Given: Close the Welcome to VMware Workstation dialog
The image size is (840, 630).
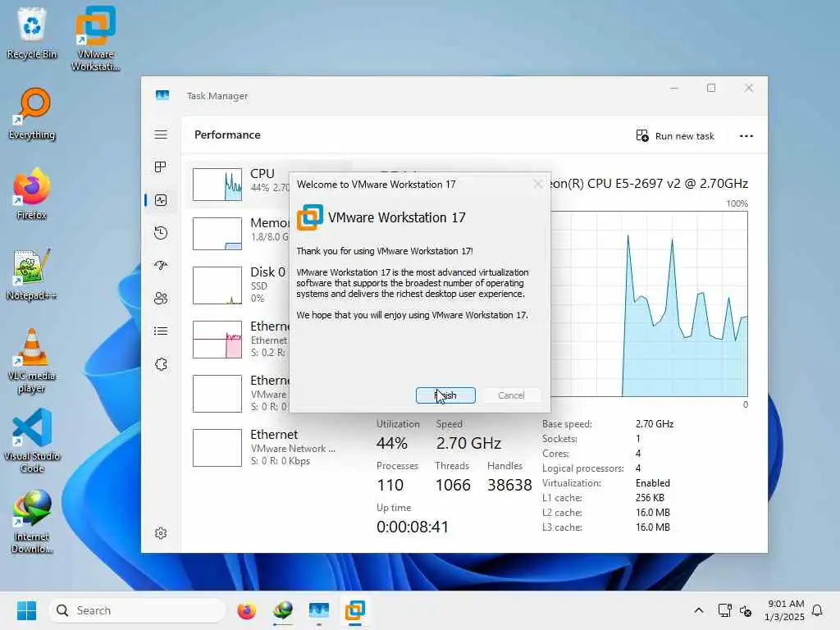Looking at the screenshot, I should [x=538, y=185].
